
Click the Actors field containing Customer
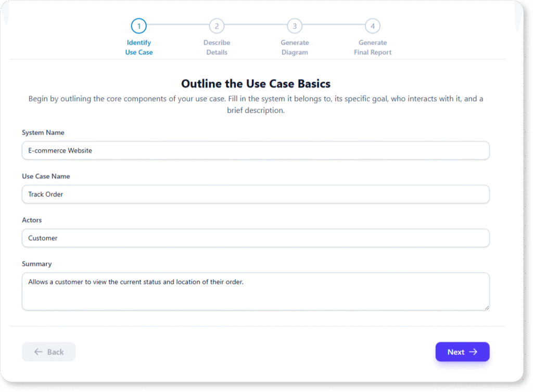tap(256, 238)
